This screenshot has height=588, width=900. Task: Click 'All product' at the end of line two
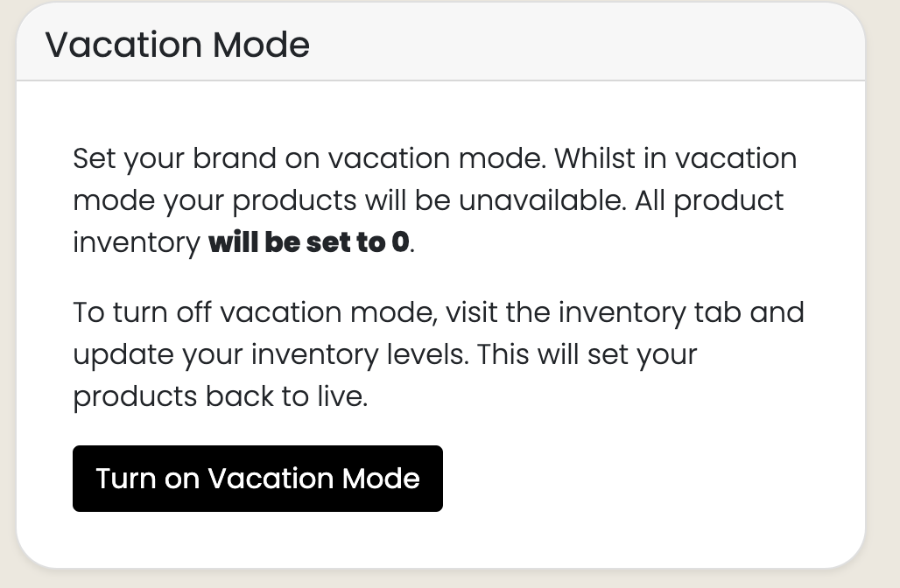pyautogui.click(x=709, y=200)
